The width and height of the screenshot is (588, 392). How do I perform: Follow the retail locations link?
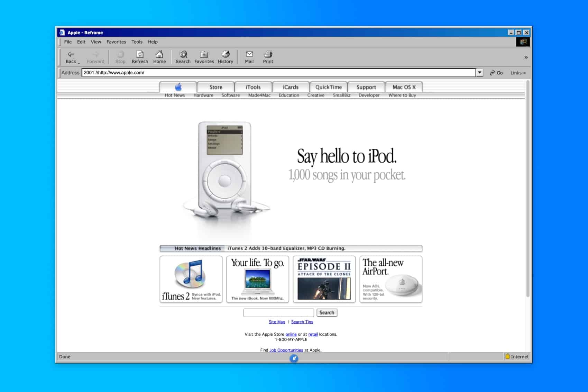(x=313, y=334)
